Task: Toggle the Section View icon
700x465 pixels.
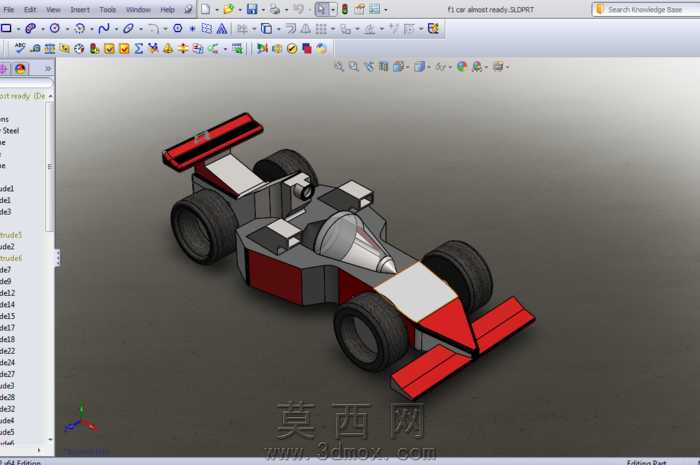Action: coord(383,66)
